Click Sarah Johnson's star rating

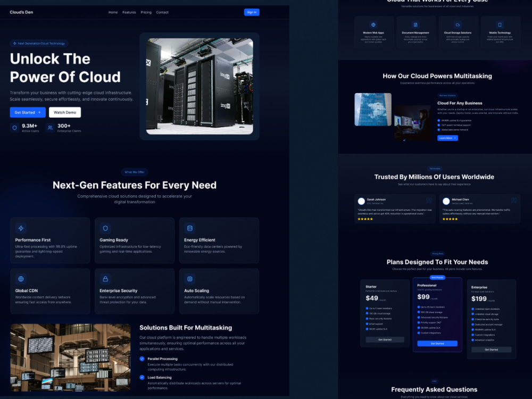[365, 219]
